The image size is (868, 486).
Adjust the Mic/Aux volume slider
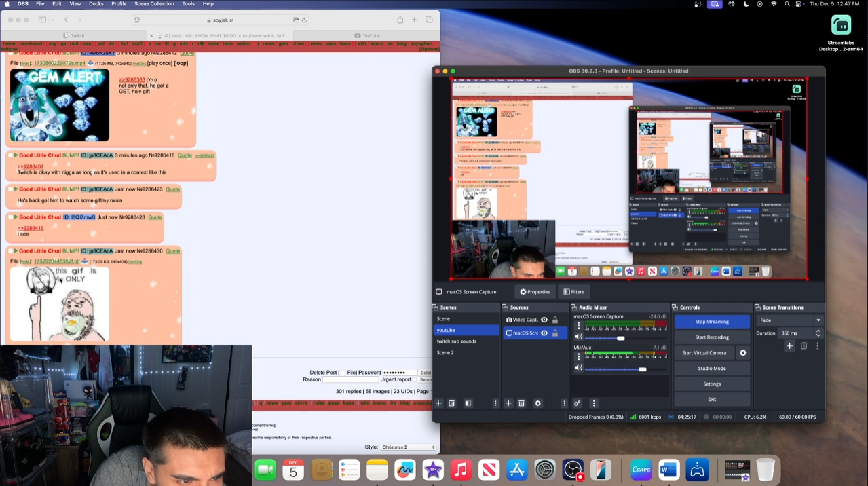pyautogui.click(x=642, y=369)
